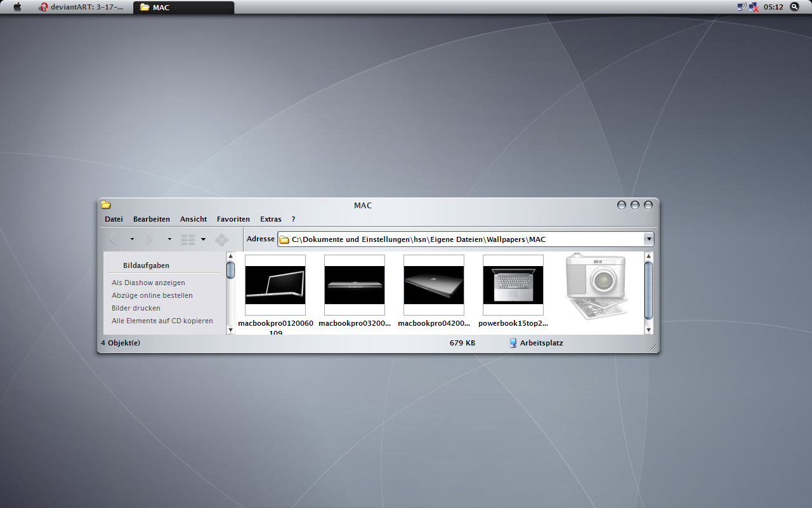
Task: Click the Arbeitsplatz status bar icon
Action: tap(513, 343)
